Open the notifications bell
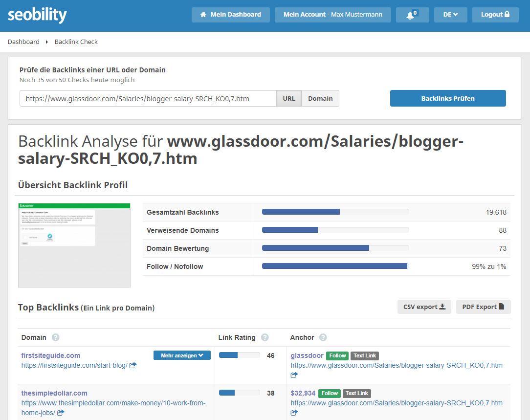This screenshot has width=530, height=420. coord(412,15)
